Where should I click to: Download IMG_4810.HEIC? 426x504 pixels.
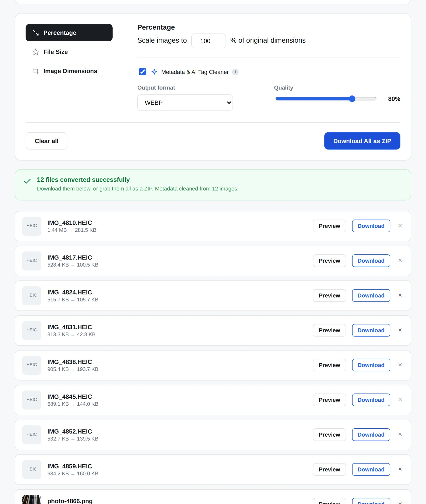371,226
